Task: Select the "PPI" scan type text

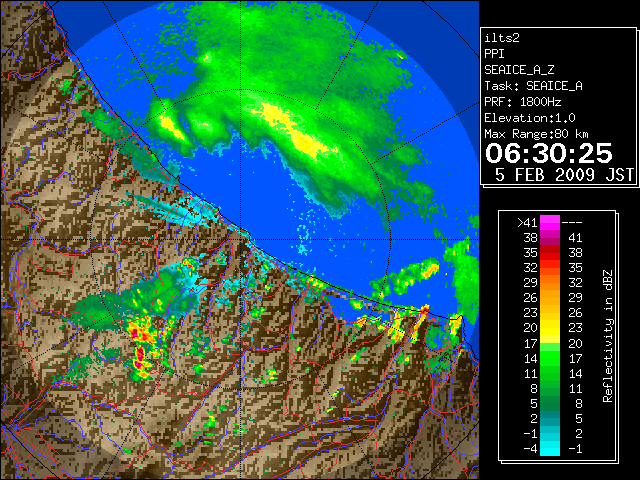Action: [x=494, y=54]
